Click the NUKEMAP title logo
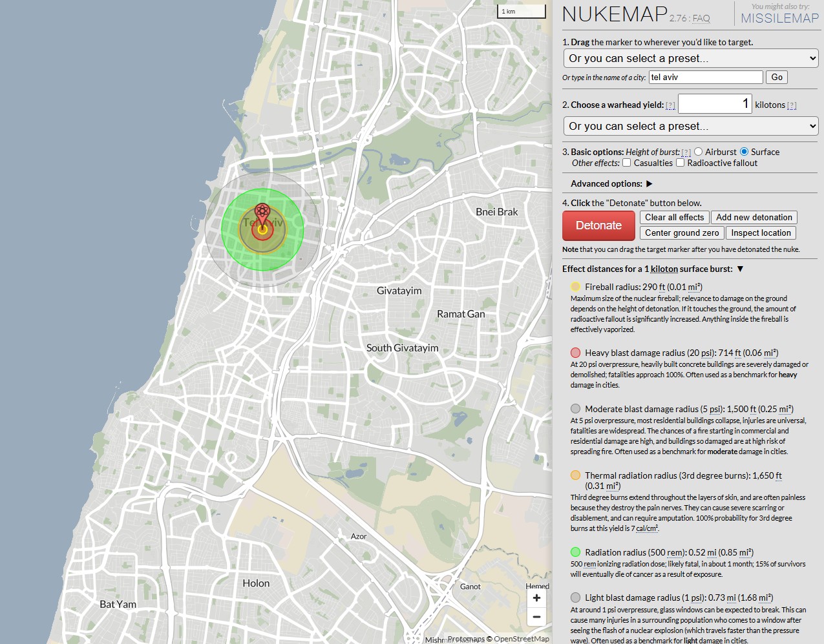 point(615,14)
